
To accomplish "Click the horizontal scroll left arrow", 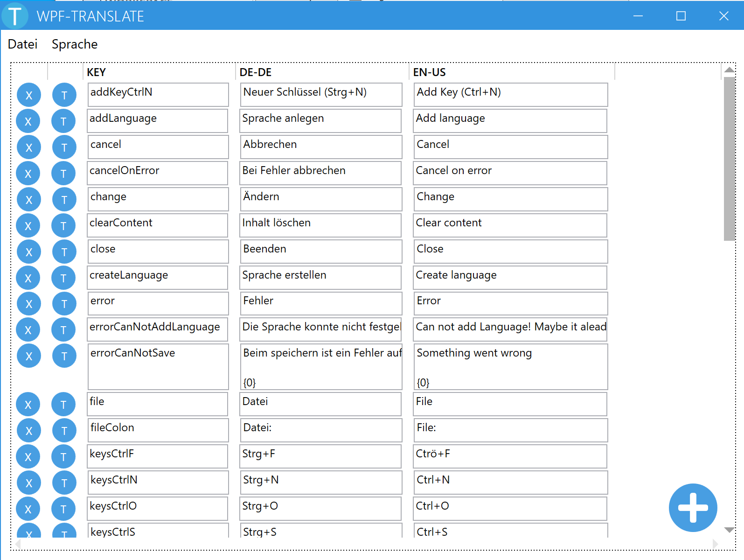I will coord(18,544).
